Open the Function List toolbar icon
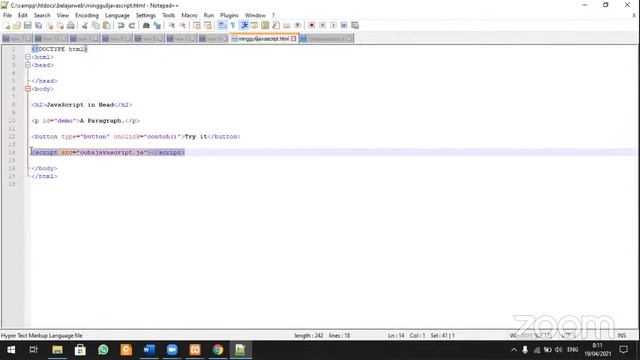 [x=276, y=25]
